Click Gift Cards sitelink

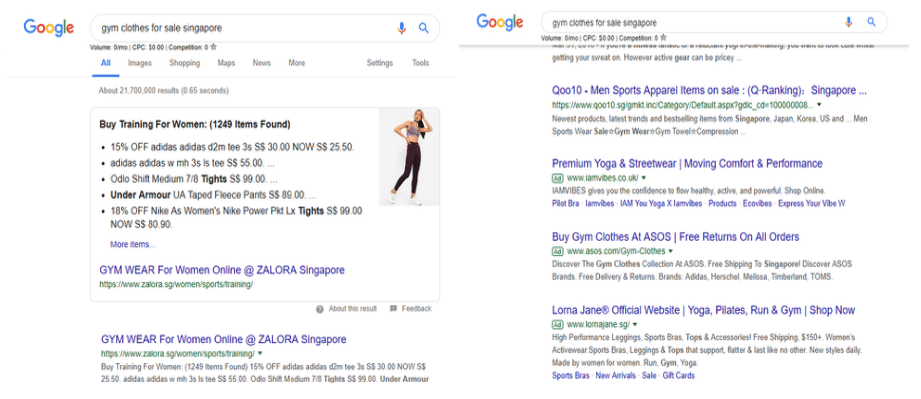(678, 375)
